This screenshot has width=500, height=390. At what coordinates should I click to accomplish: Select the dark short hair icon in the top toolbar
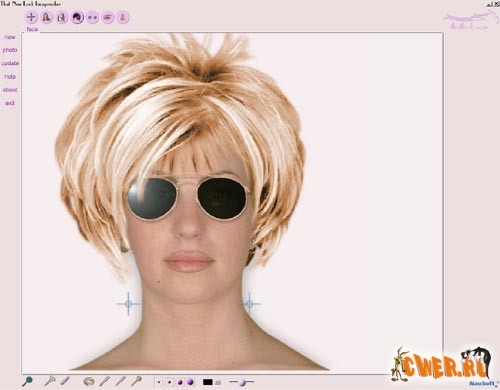pos(77,17)
